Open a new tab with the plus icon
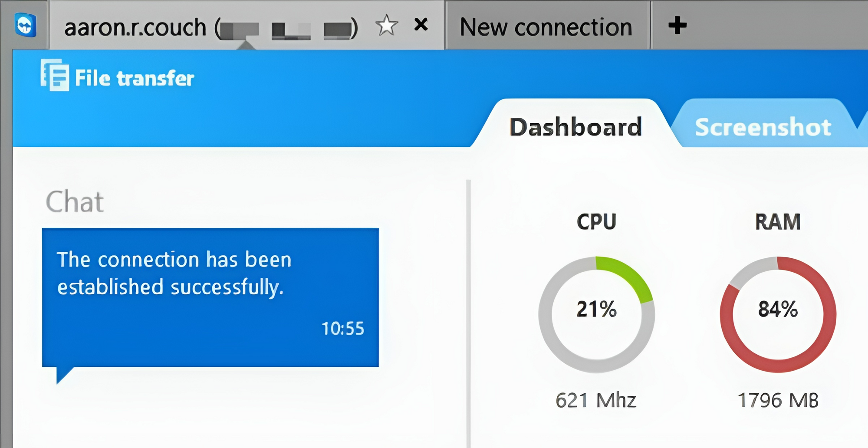The width and height of the screenshot is (868, 448). 677,25
